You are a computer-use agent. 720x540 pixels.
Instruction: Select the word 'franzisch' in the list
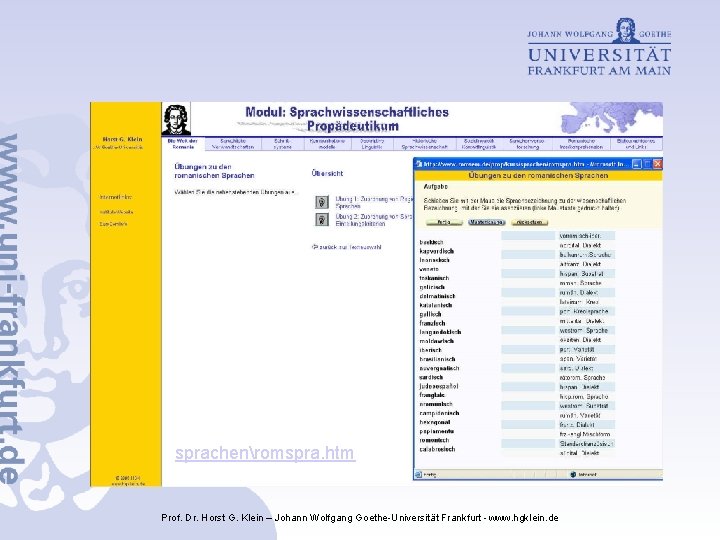click(x=432, y=323)
